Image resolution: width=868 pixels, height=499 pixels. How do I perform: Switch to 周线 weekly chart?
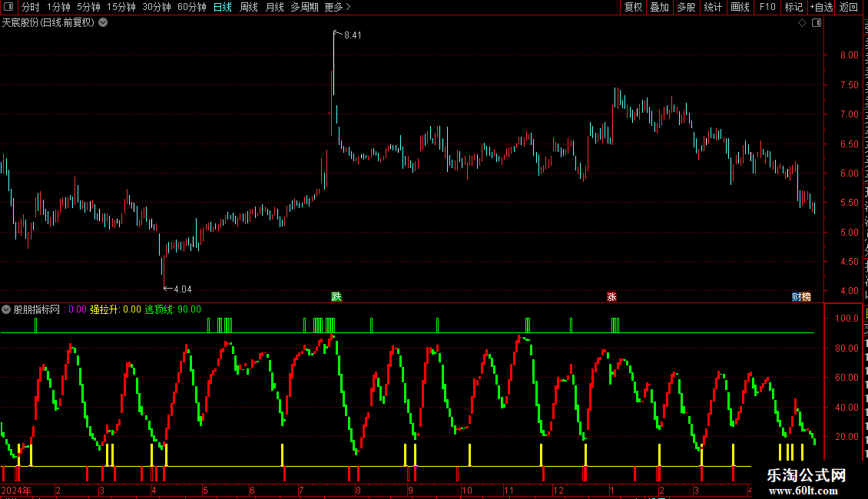(x=249, y=7)
